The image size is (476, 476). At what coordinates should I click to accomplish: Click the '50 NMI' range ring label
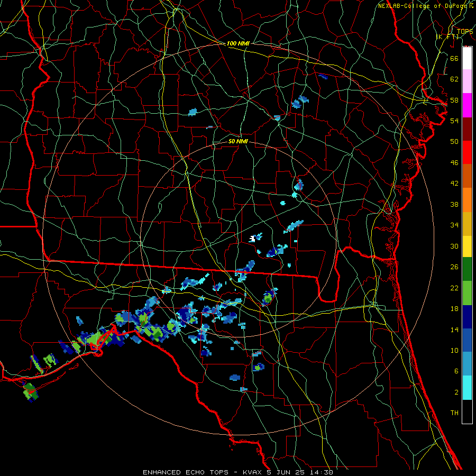coord(238,141)
